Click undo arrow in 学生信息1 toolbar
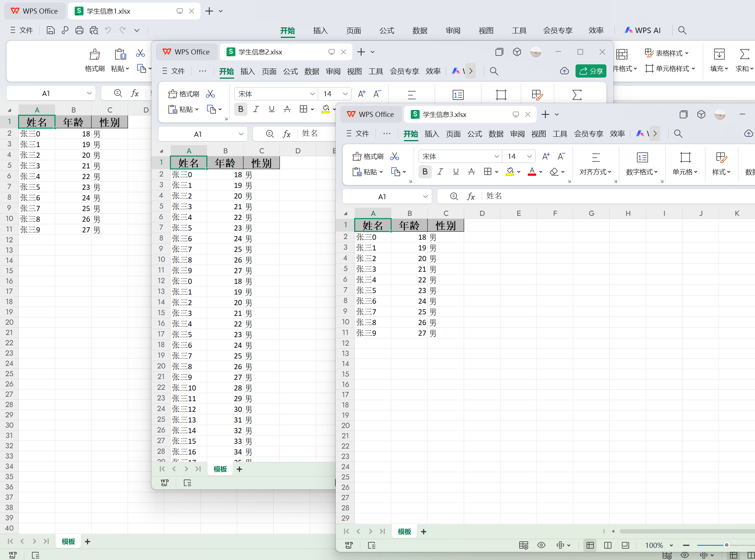This screenshot has width=755, height=560. (x=108, y=30)
